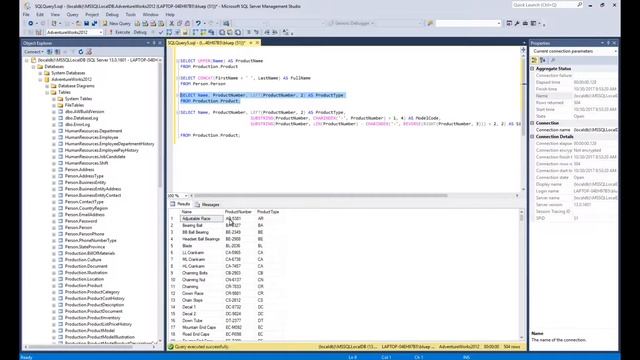Click the Cut scissors icon in the toolbar
640x360 pixels.
tap(172, 23)
